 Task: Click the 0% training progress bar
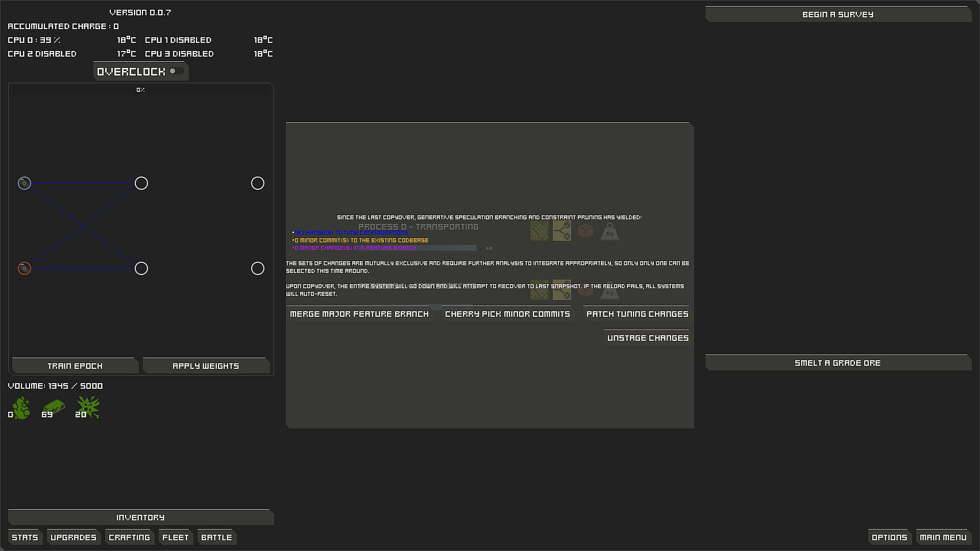(x=141, y=90)
